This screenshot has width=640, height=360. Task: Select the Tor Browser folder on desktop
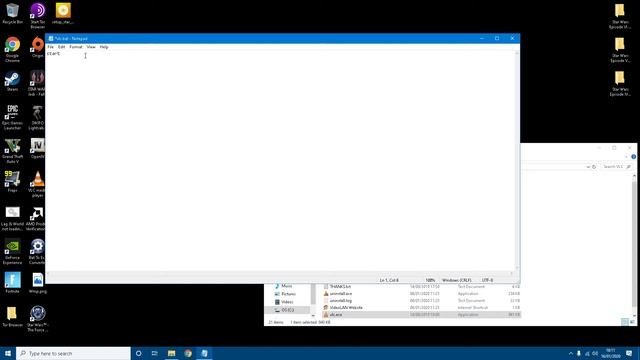tap(12, 317)
